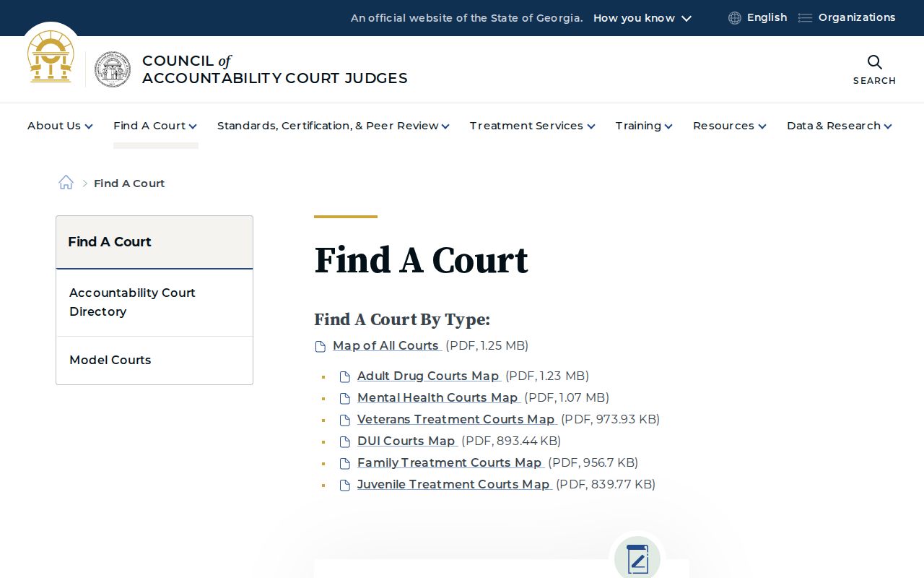Select Accountability Court Directory in sidebar
The height and width of the screenshot is (578, 924).
tap(154, 302)
